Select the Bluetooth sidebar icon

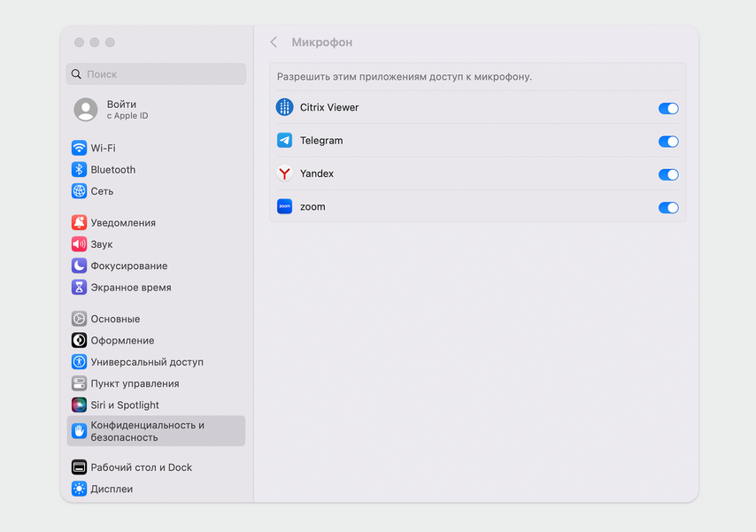[x=79, y=170]
